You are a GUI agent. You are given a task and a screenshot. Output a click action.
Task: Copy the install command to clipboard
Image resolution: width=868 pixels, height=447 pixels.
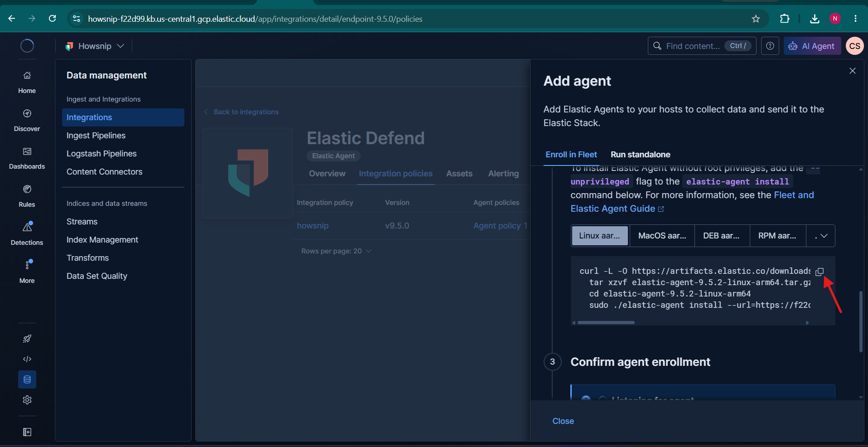[x=820, y=272]
